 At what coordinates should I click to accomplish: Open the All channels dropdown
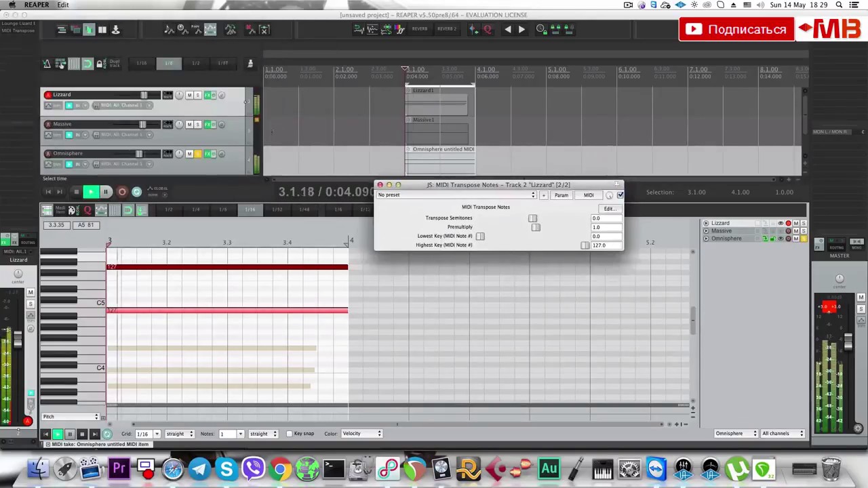point(783,434)
